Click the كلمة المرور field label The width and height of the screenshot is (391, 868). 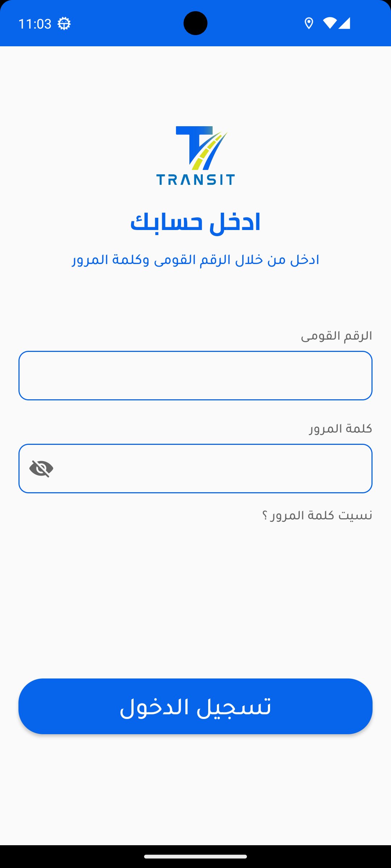tap(340, 429)
